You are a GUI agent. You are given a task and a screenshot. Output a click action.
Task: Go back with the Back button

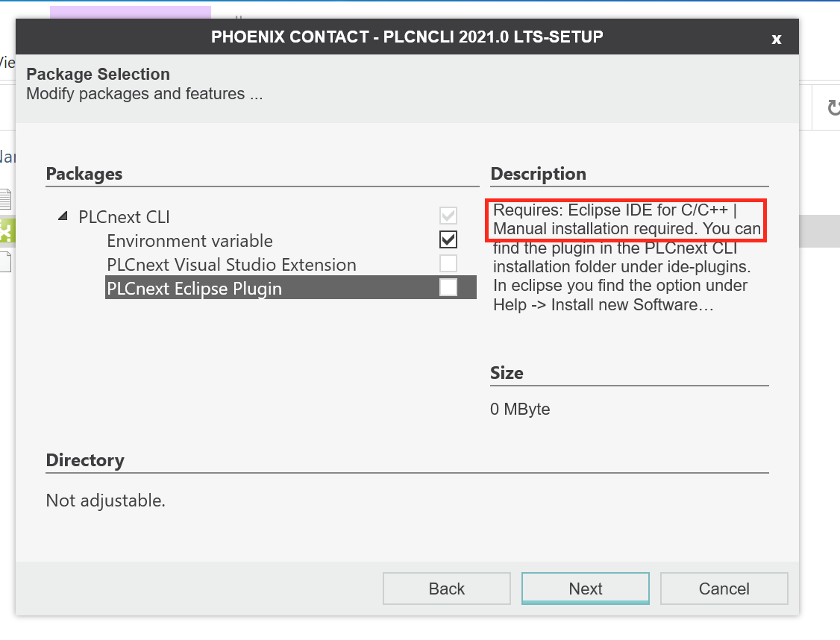tap(447, 589)
